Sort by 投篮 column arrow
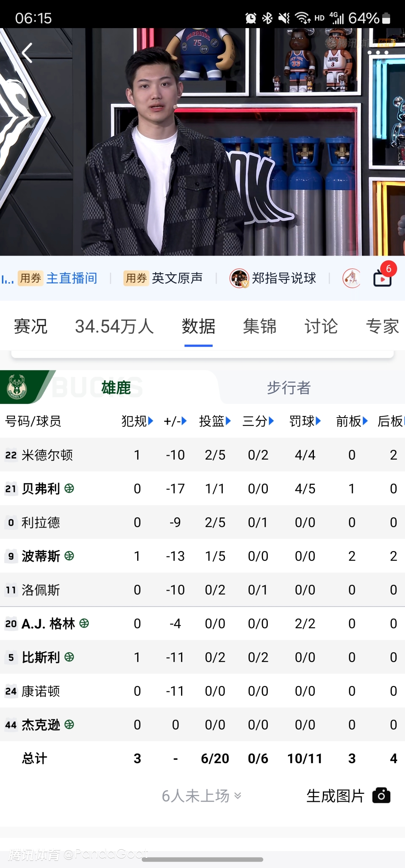 tap(228, 421)
